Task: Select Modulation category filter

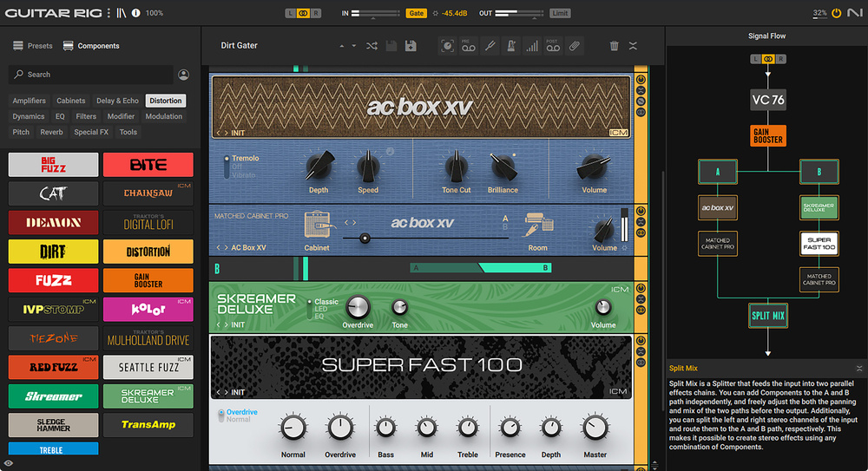Action: tap(164, 116)
